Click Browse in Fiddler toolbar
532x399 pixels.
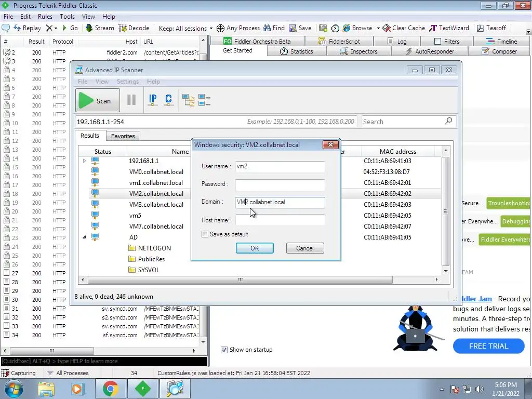357,28
